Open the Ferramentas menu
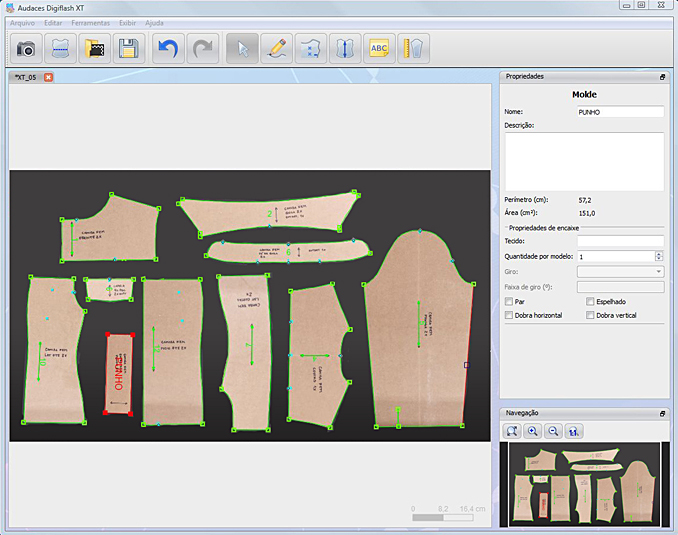 coord(90,23)
